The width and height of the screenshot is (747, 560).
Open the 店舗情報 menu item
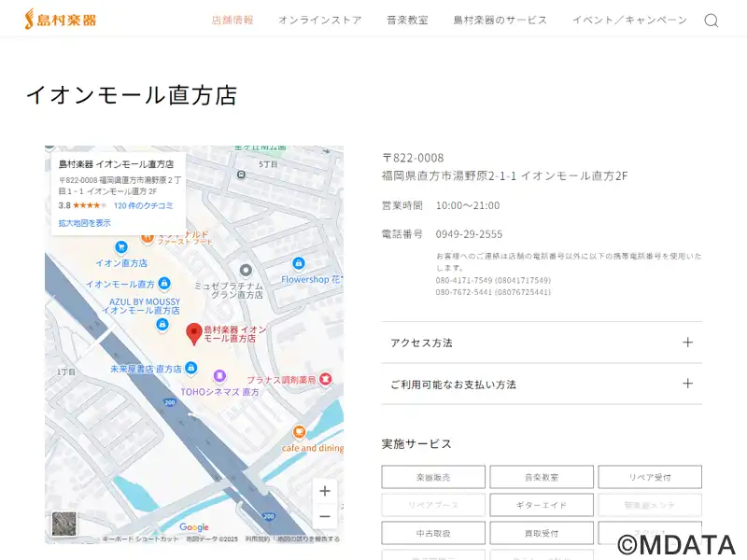(x=233, y=20)
